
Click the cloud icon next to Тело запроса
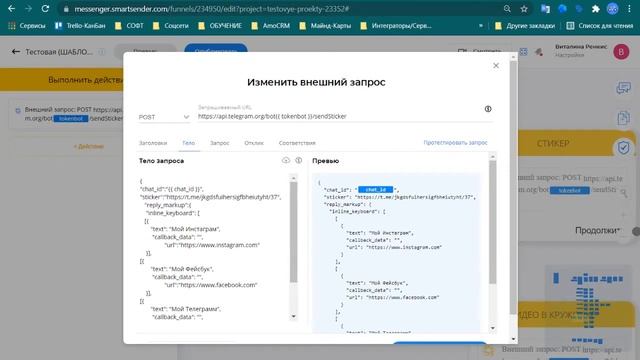point(286,160)
